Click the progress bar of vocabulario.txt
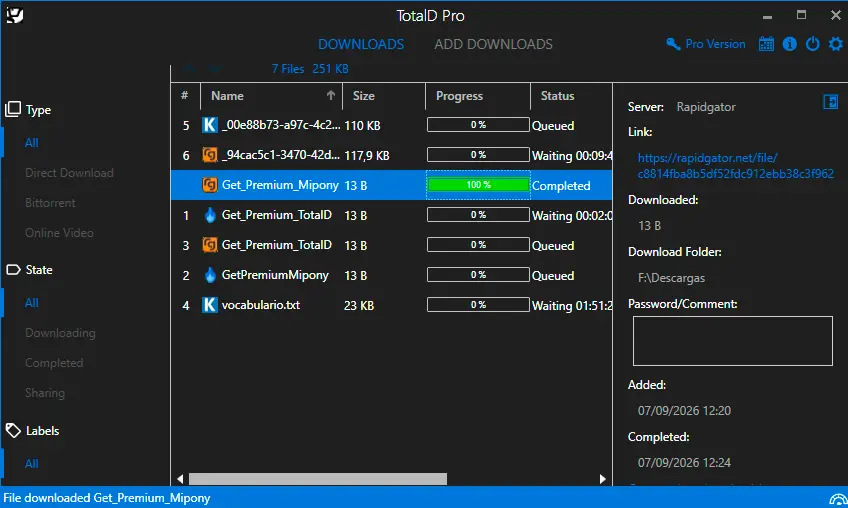Screen dimensions: 848x508 coord(478,305)
